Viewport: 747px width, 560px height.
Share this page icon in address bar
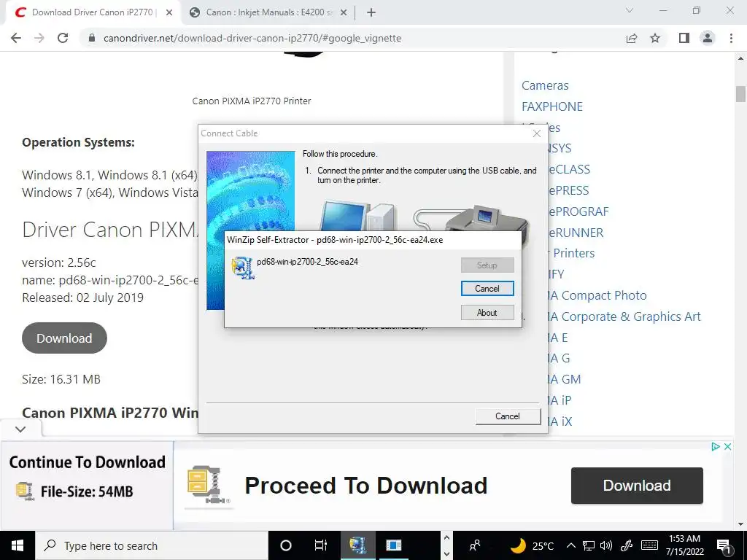[632, 38]
